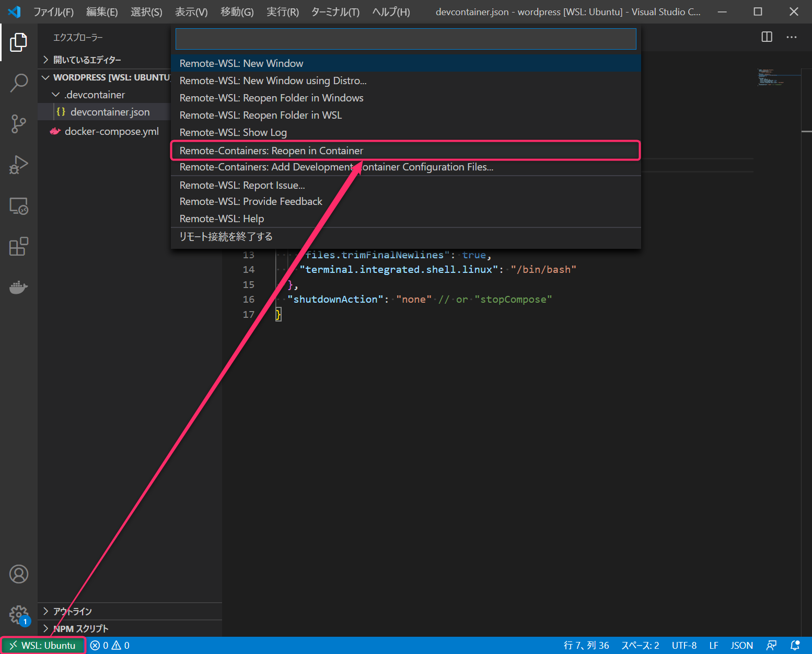Open the 表示 menu
This screenshot has height=654, width=812.
(x=191, y=12)
